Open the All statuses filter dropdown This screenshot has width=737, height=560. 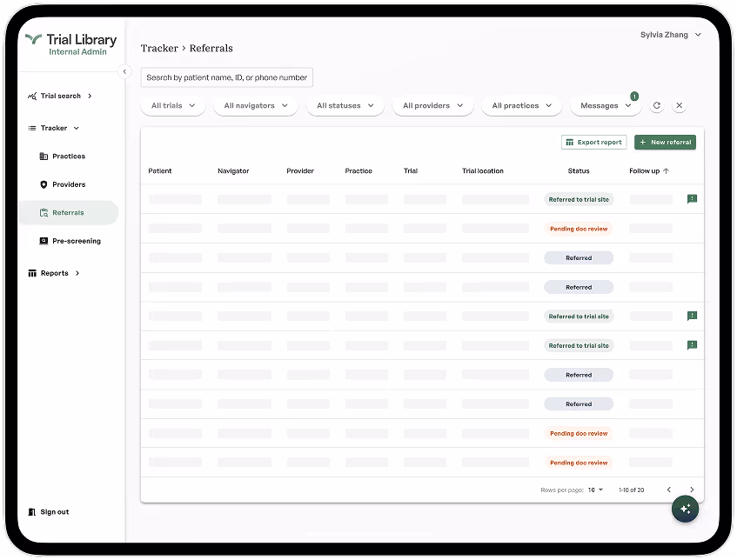pos(345,105)
